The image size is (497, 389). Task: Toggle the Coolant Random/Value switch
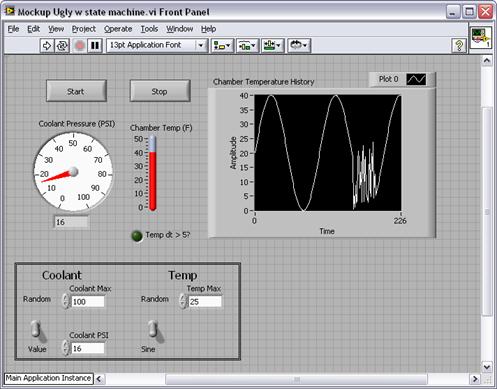tap(36, 329)
